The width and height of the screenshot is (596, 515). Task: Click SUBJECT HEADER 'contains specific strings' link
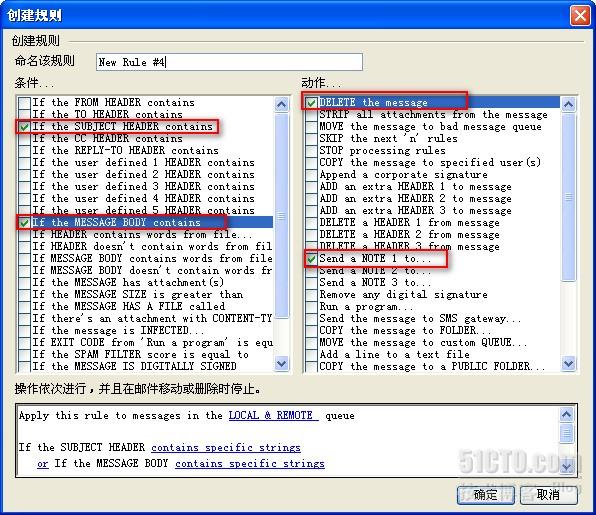pyautogui.click(x=226, y=448)
